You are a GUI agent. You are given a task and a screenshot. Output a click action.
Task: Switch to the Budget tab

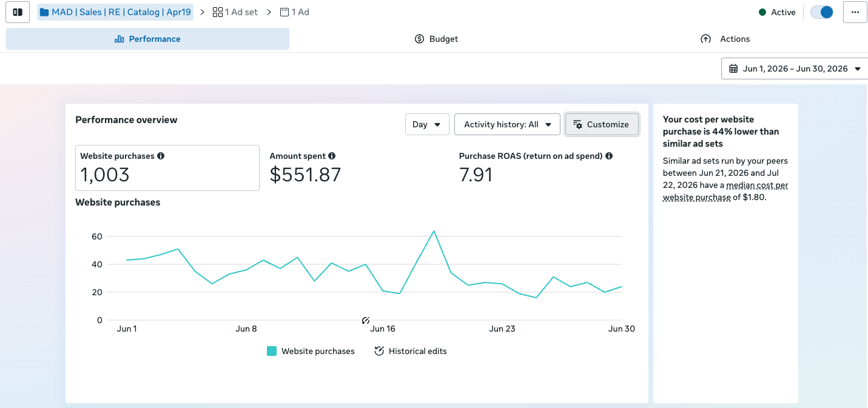pos(436,39)
